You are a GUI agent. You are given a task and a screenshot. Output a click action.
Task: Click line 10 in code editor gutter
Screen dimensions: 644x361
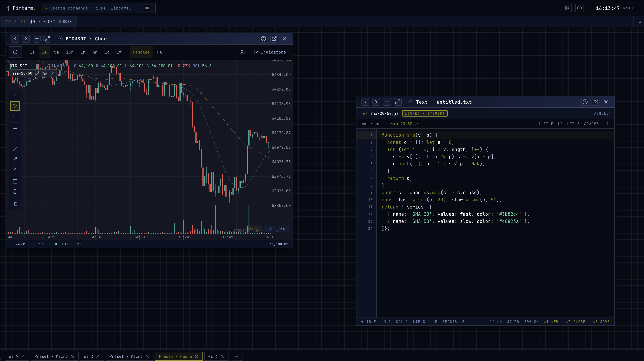(370, 200)
